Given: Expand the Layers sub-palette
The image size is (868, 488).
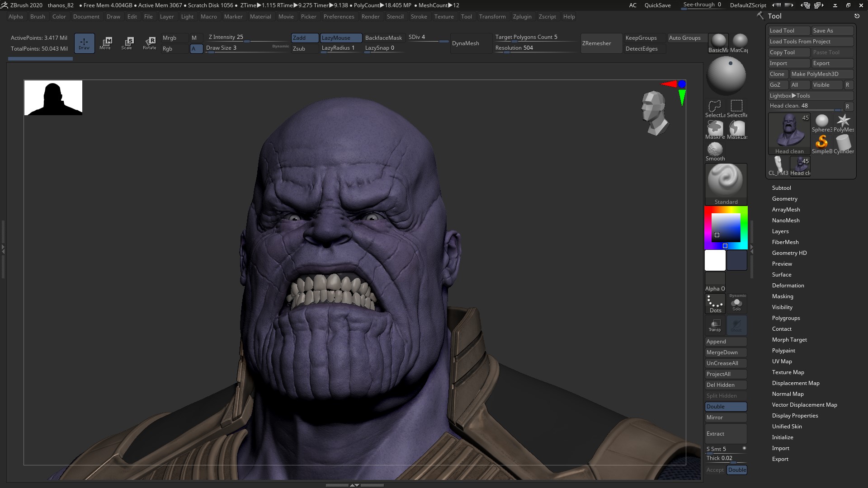Looking at the screenshot, I should coord(780,231).
